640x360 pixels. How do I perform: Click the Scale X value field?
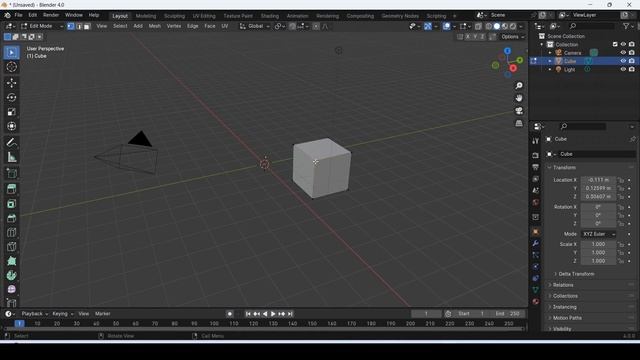pyautogui.click(x=598, y=244)
